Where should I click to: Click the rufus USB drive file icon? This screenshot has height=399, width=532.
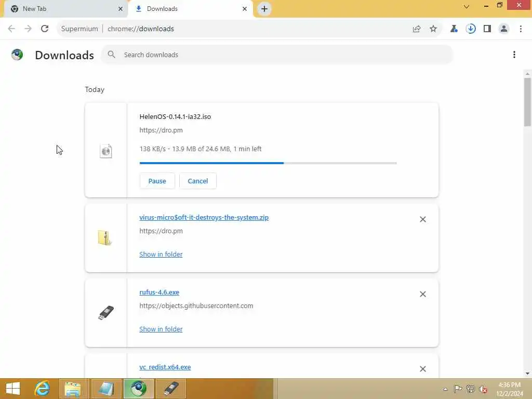(106, 313)
